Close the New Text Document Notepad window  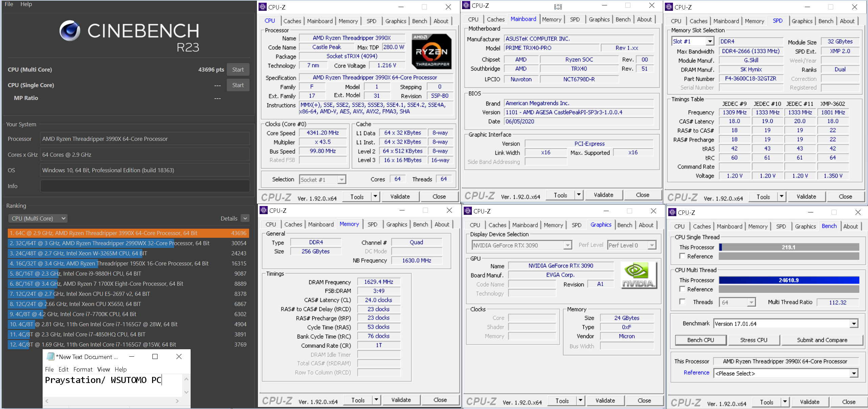(179, 357)
